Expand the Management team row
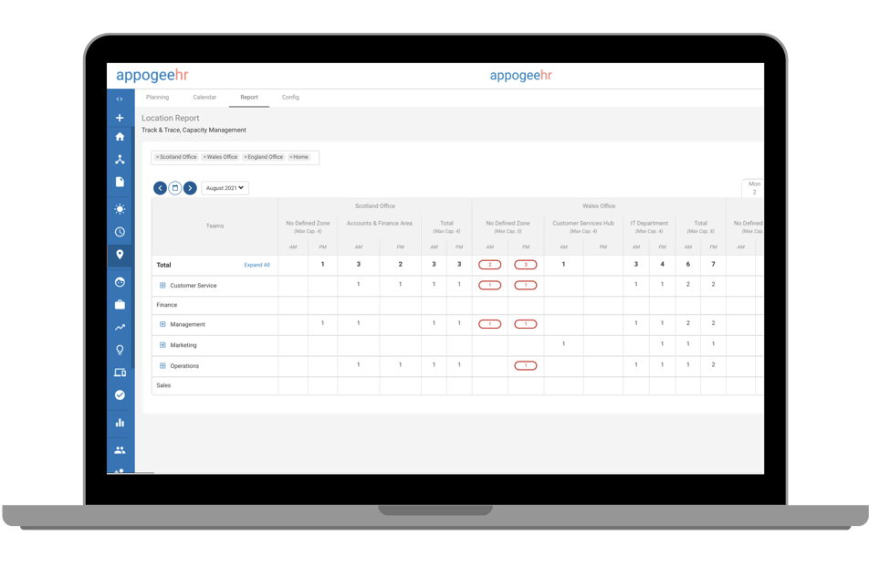The width and height of the screenshot is (869, 588). click(x=162, y=324)
